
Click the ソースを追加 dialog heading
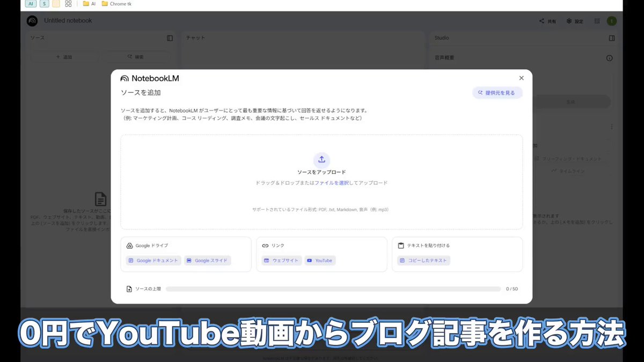pyautogui.click(x=141, y=93)
